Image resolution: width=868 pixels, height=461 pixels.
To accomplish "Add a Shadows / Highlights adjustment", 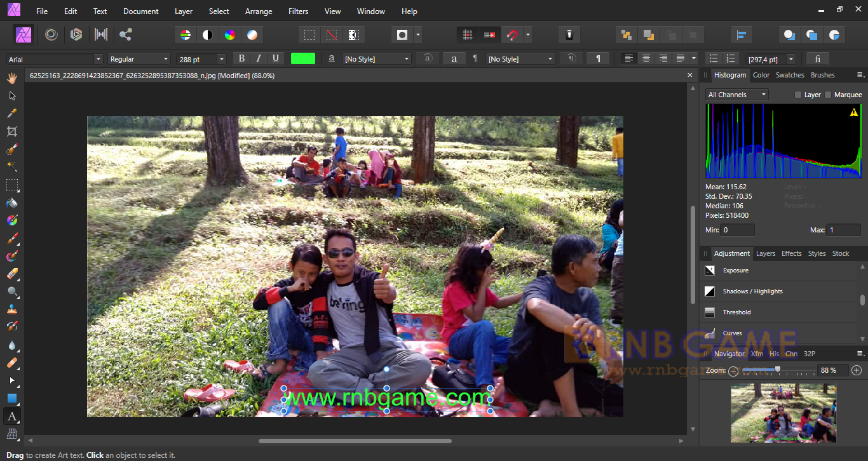I will pyautogui.click(x=778, y=291).
